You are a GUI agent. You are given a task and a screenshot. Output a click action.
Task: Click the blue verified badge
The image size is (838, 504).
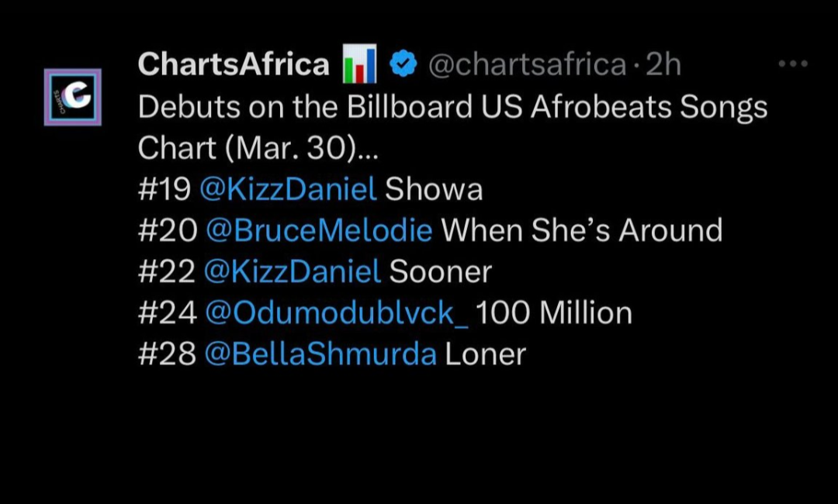(403, 65)
